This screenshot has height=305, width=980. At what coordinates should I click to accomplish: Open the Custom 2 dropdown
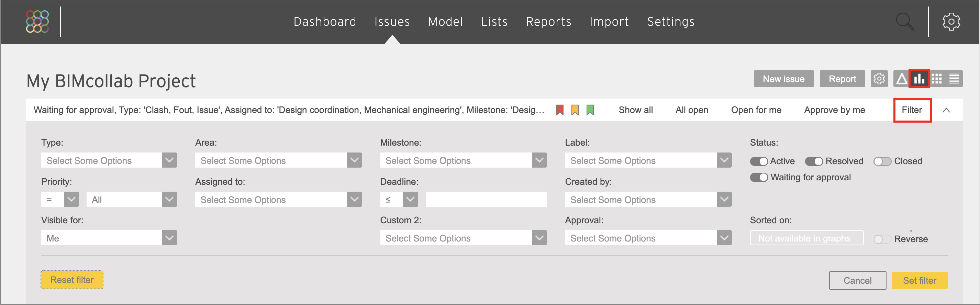[x=463, y=238]
